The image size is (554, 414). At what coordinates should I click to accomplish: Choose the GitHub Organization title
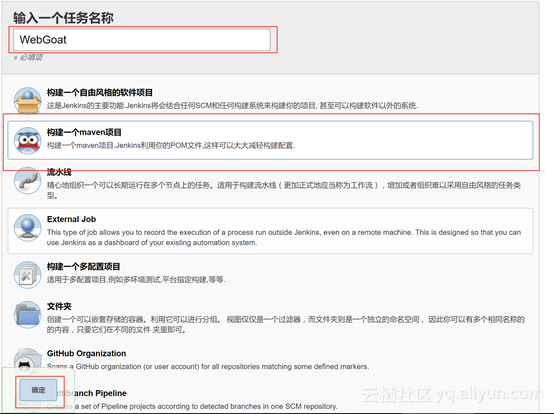tap(86, 353)
